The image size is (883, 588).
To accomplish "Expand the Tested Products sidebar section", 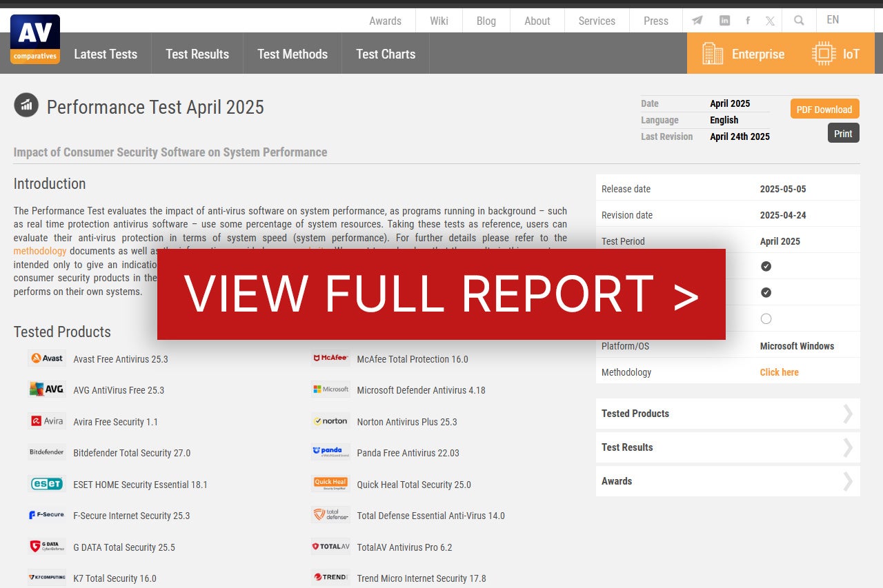I will 727,414.
